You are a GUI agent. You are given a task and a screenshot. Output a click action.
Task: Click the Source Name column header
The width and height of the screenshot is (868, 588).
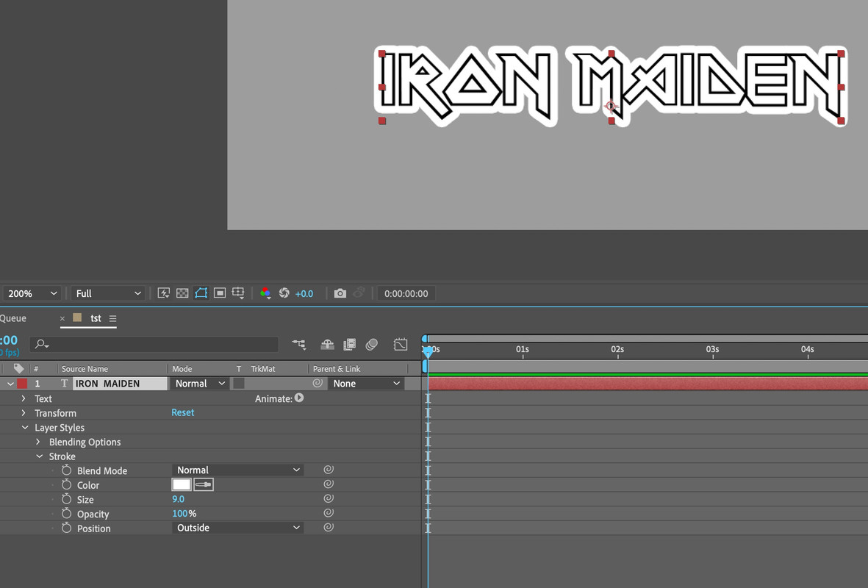click(85, 369)
